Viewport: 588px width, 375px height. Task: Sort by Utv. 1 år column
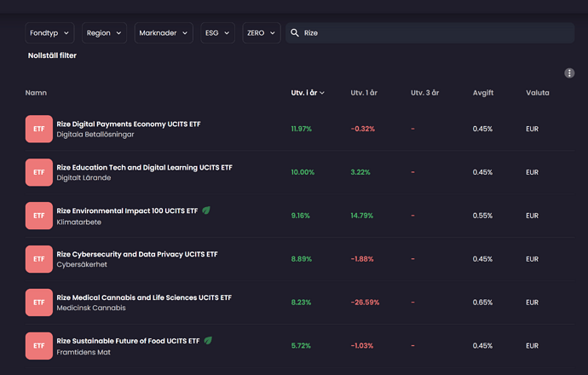point(364,93)
